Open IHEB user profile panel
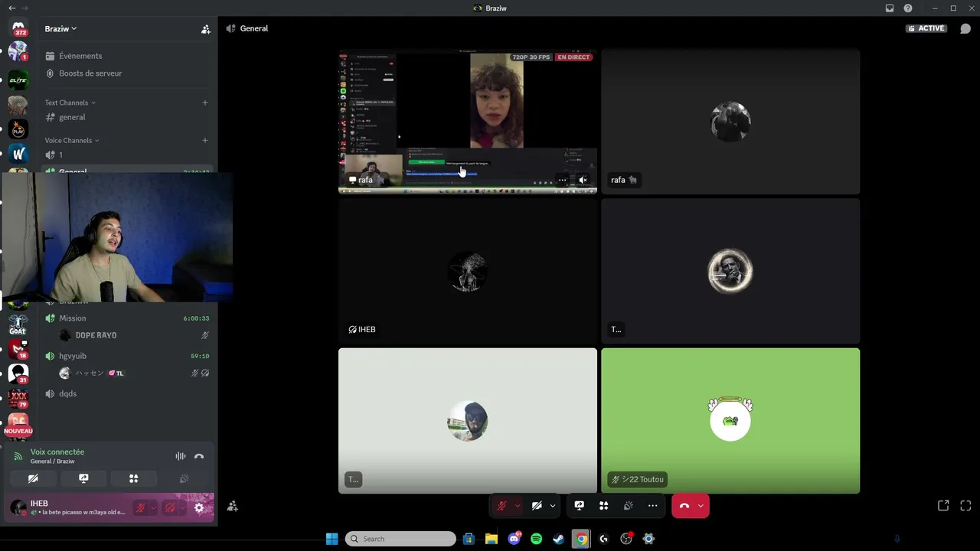Image resolution: width=980 pixels, height=551 pixels. 67,507
